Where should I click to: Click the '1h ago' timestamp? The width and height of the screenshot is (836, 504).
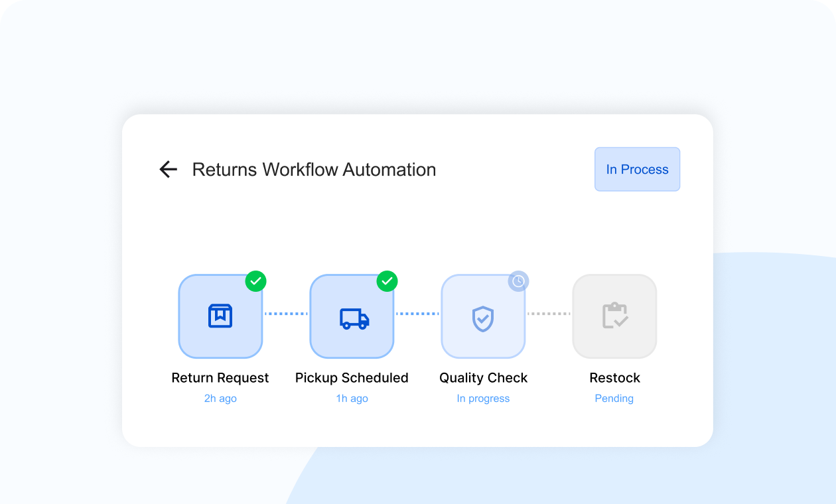coord(352,399)
